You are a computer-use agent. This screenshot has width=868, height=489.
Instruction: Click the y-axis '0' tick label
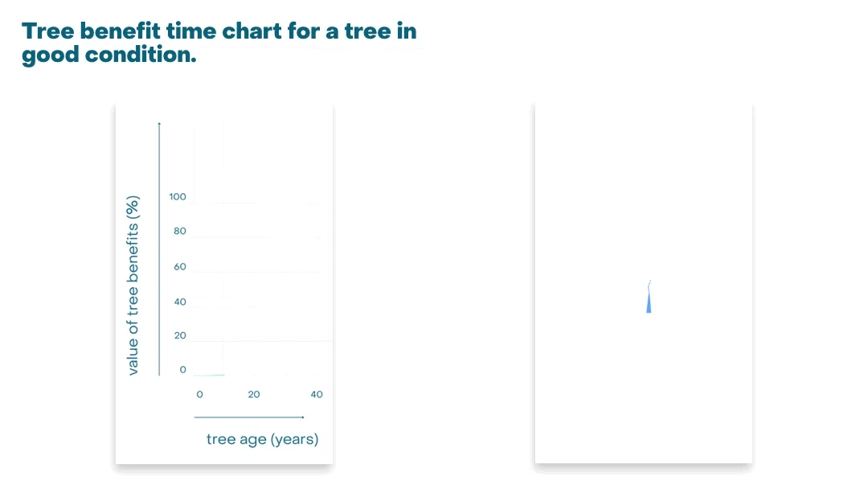pos(182,369)
